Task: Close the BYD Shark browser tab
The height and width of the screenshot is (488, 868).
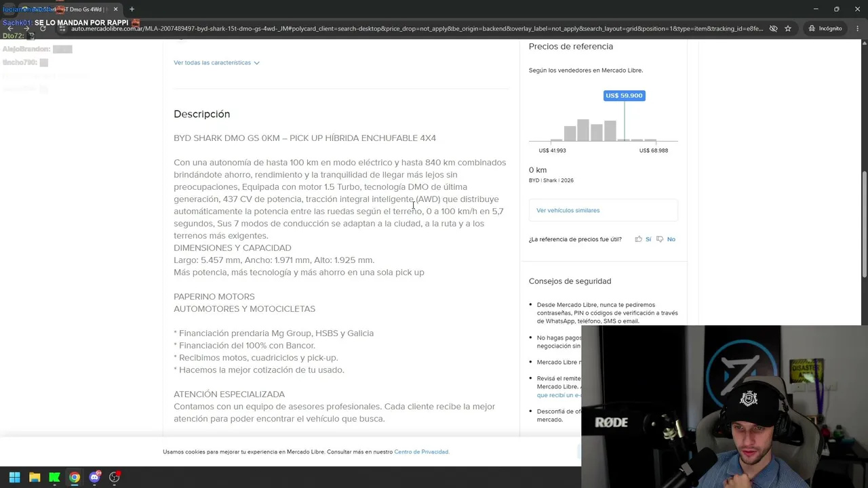Action: click(x=115, y=9)
